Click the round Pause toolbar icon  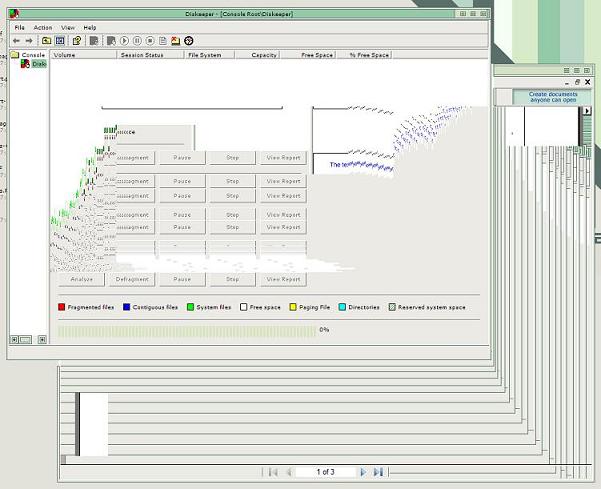coord(137,41)
